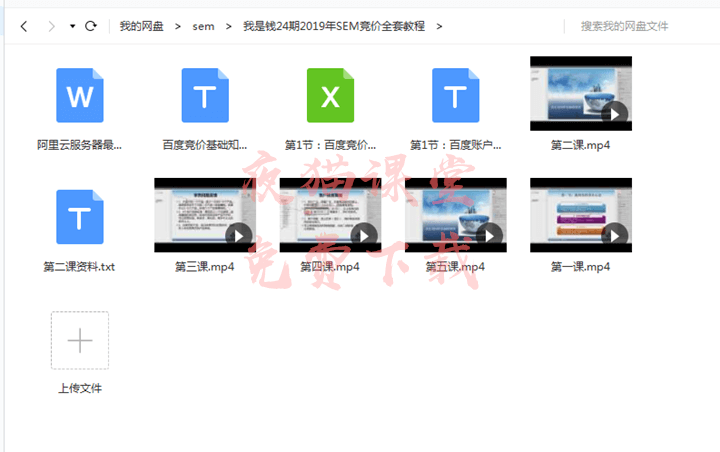720x452 pixels.
Task: Select the 第1节：百度竞价... Excel file icon
Action: [331, 96]
